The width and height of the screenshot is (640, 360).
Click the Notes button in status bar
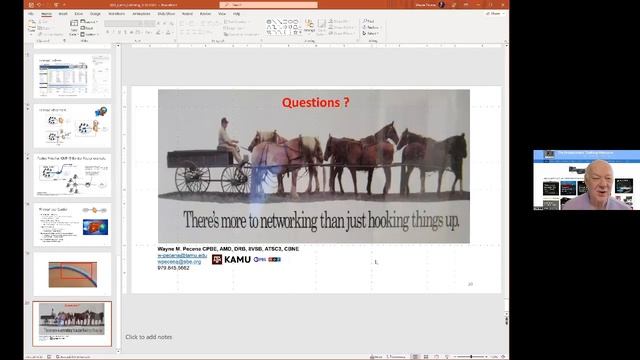[x=376, y=357]
